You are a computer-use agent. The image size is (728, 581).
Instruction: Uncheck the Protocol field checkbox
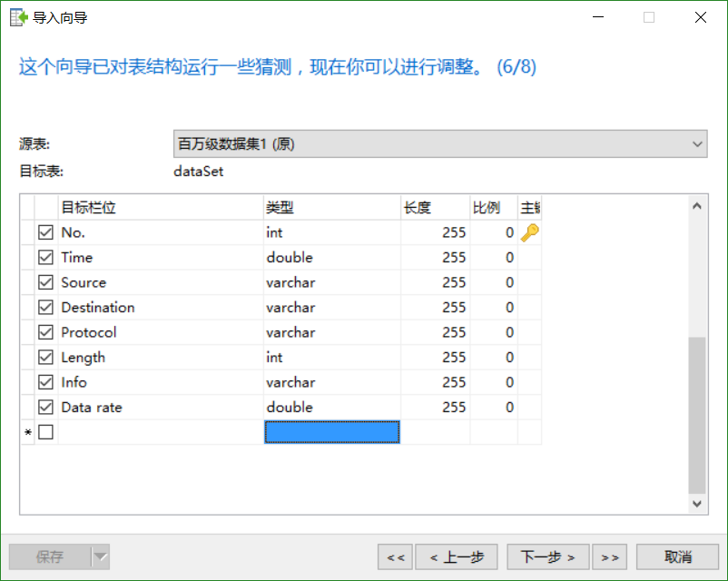pos(45,332)
